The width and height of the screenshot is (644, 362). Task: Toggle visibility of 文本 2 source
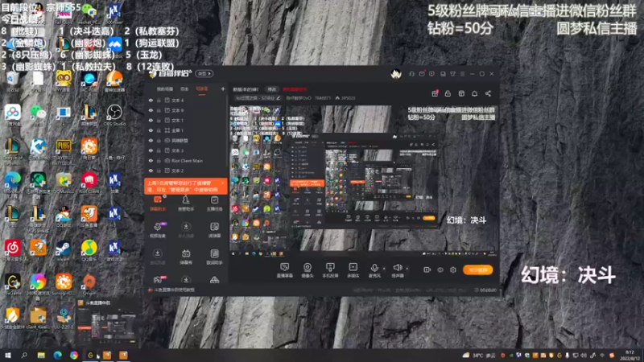point(151,171)
